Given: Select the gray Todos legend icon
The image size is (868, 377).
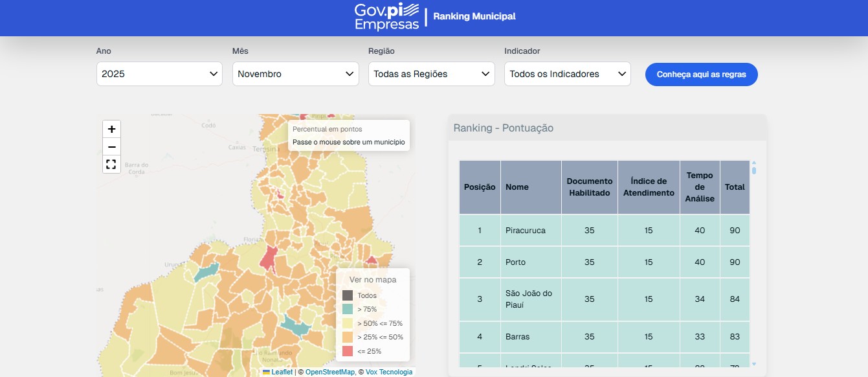Looking at the screenshot, I should click(x=348, y=295).
